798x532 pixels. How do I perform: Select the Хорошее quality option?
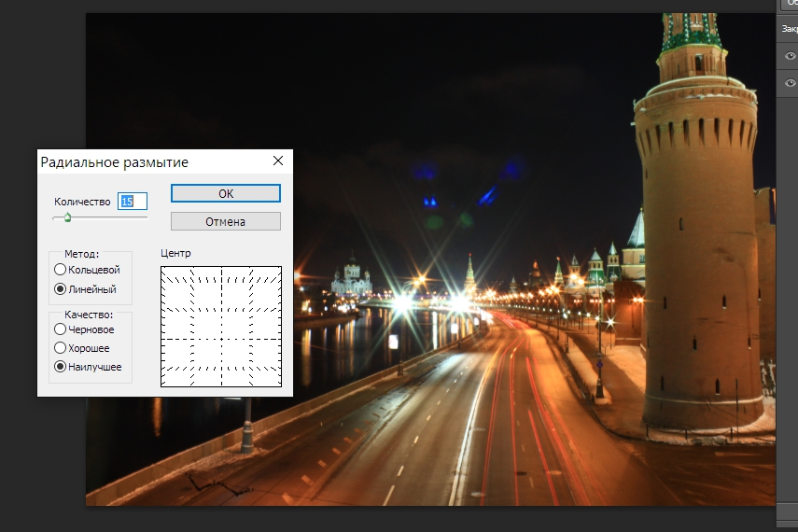point(61,348)
